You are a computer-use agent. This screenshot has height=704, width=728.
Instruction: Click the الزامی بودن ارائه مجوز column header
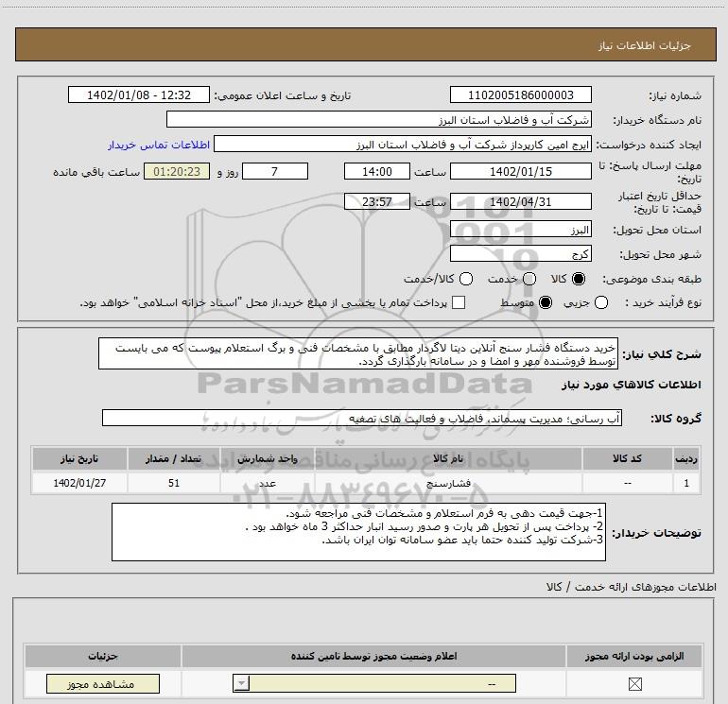point(634,656)
